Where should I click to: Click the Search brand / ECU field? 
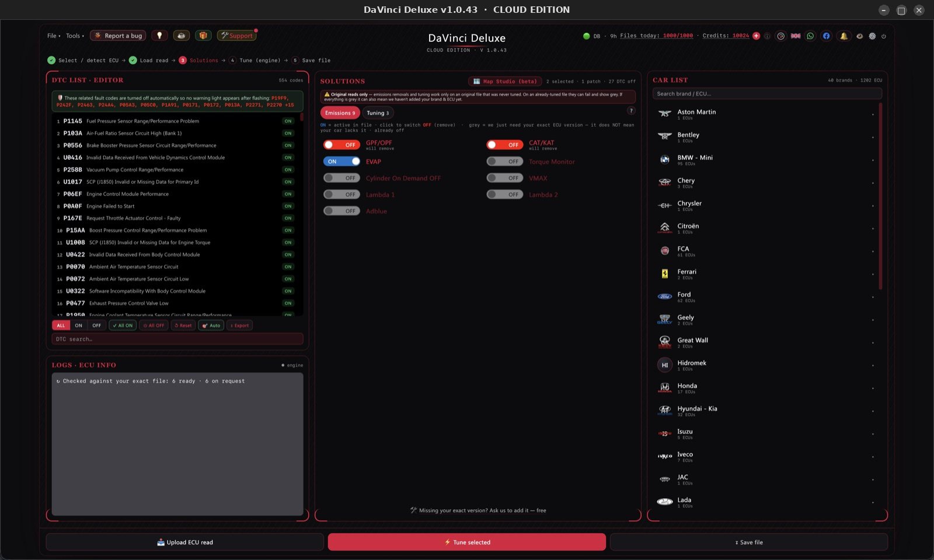coord(767,93)
